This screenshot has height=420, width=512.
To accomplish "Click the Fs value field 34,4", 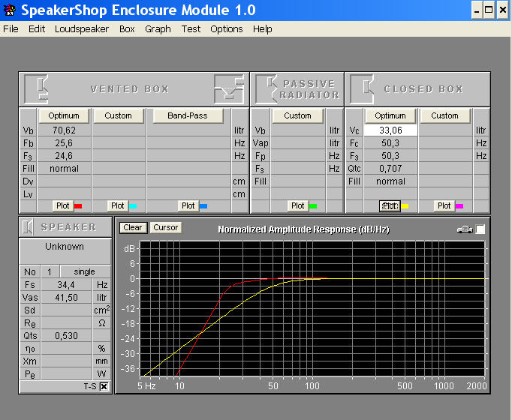I will [x=66, y=285].
